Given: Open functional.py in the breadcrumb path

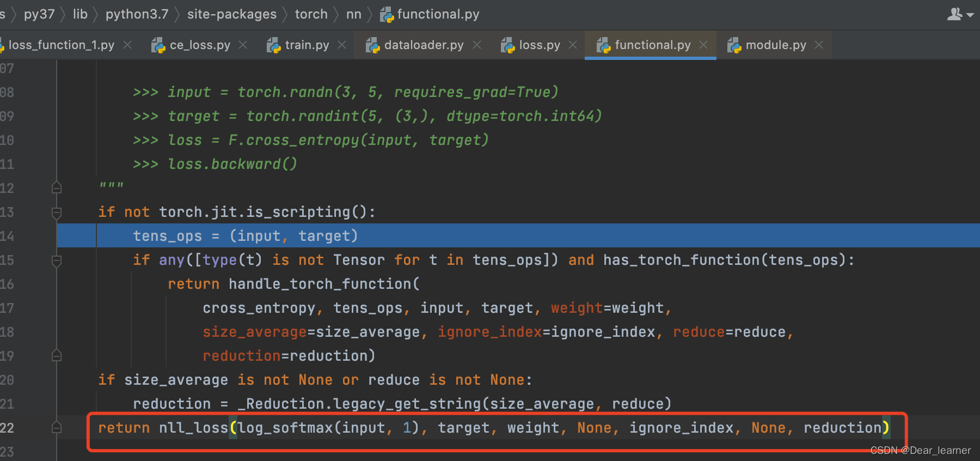Looking at the screenshot, I should point(438,14).
